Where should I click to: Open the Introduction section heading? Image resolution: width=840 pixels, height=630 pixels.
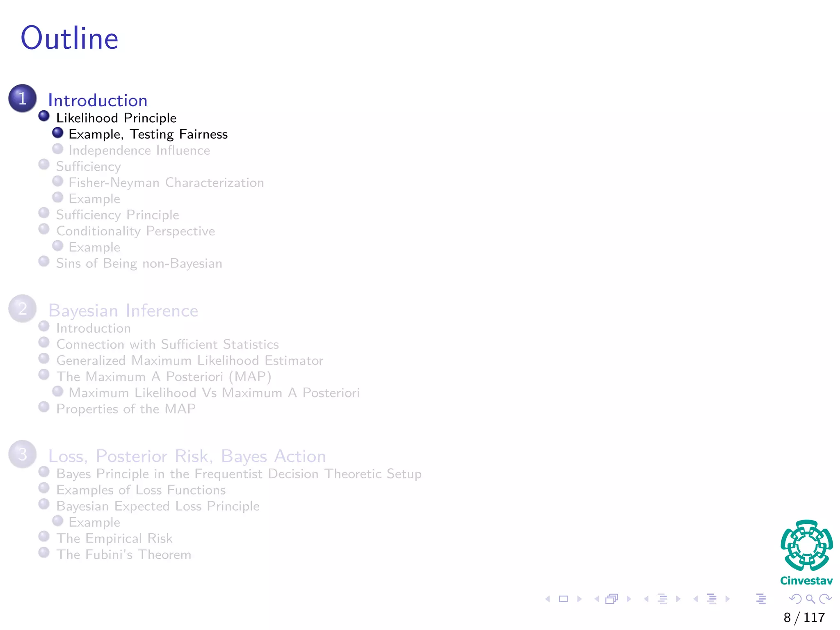[x=98, y=100]
